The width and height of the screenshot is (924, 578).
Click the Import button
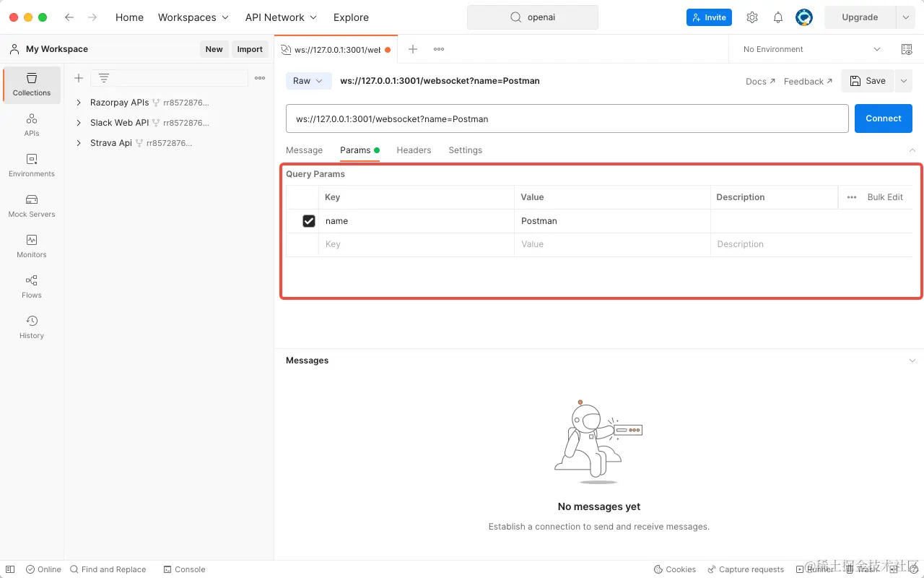tap(250, 48)
